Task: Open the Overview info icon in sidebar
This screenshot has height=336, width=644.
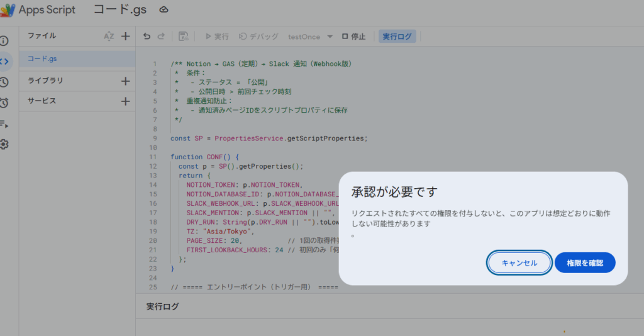Action: (x=4, y=41)
